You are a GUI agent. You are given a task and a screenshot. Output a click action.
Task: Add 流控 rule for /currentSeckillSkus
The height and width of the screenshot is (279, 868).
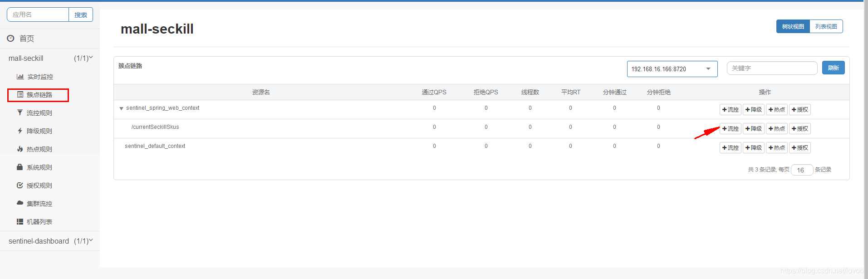[730, 129]
